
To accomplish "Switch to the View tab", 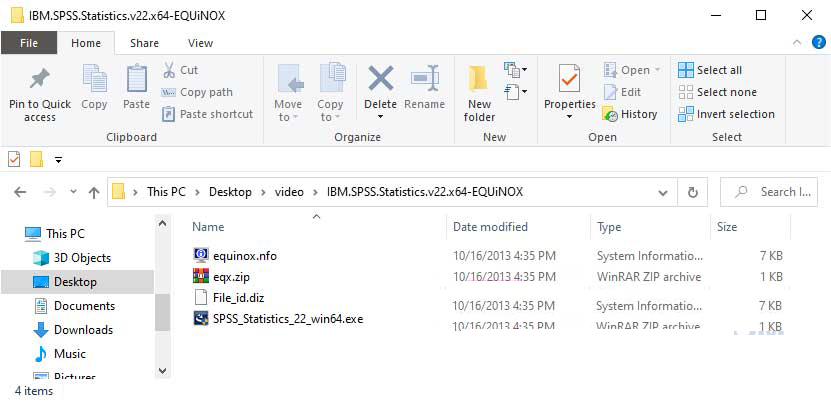I will (200, 43).
